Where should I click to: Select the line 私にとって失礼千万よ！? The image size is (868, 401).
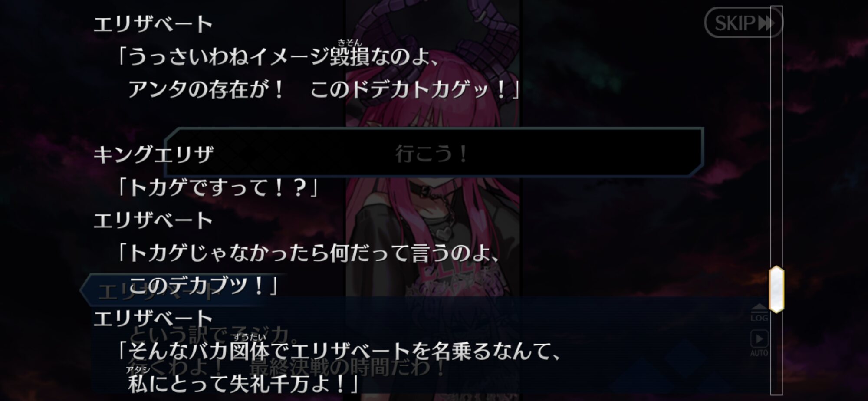[x=242, y=384]
